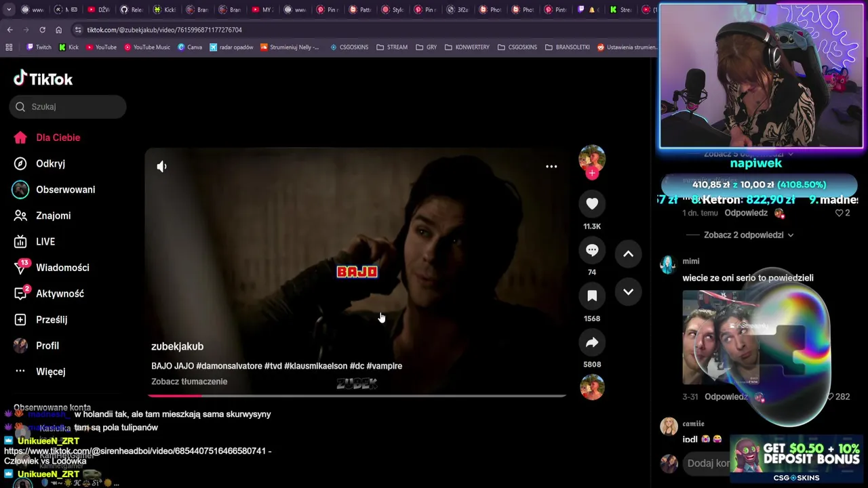The image size is (868, 488).
Task: Expand the GRY bookmarks folder
Action: click(x=427, y=47)
